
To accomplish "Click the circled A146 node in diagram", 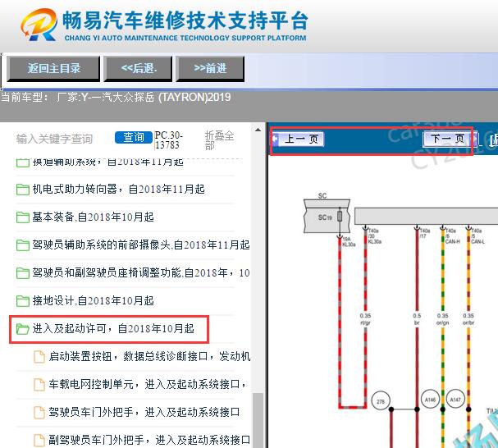I will tap(431, 400).
